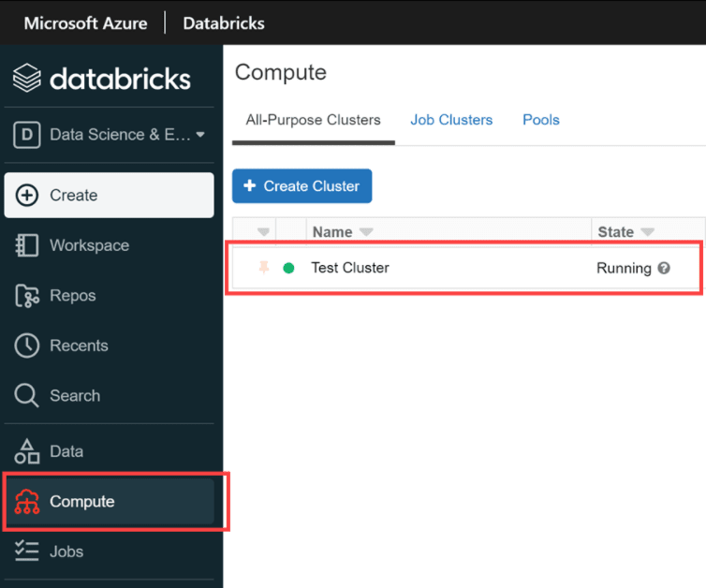Click the Create button in sidebar
This screenshot has height=588, width=706.
tap(109, 195)
